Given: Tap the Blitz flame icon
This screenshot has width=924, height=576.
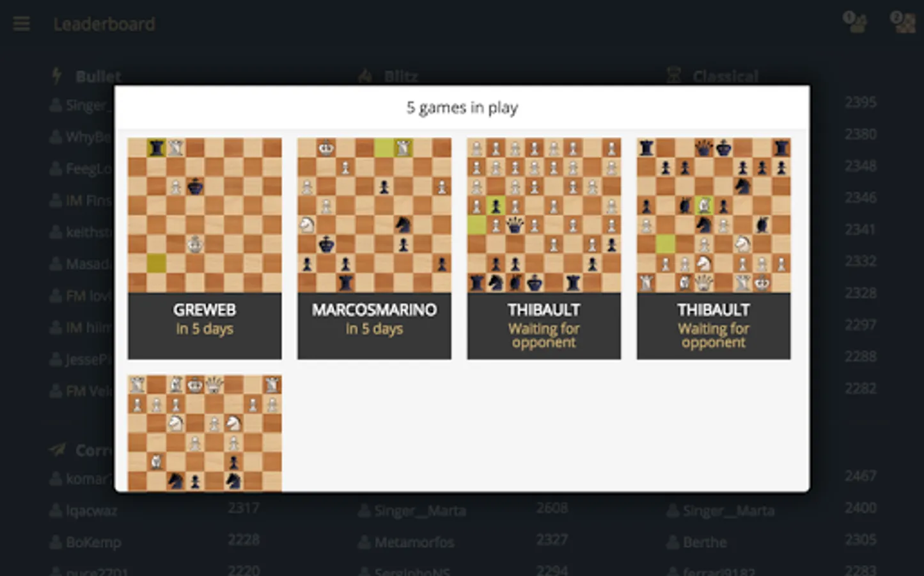Looking at the screenshot, I should pyautogui.click(x=365, y=77).
